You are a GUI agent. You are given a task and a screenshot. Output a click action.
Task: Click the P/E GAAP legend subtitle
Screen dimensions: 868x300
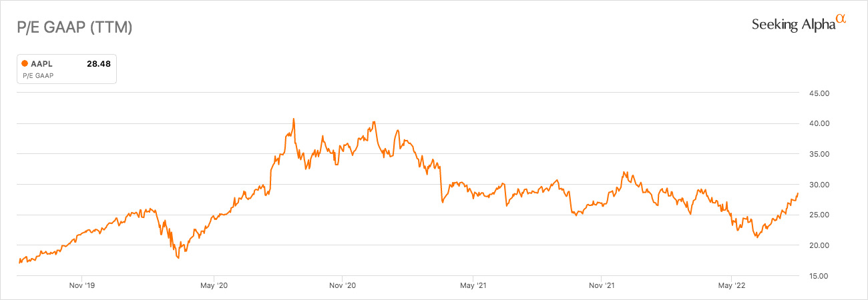point(38,76)
